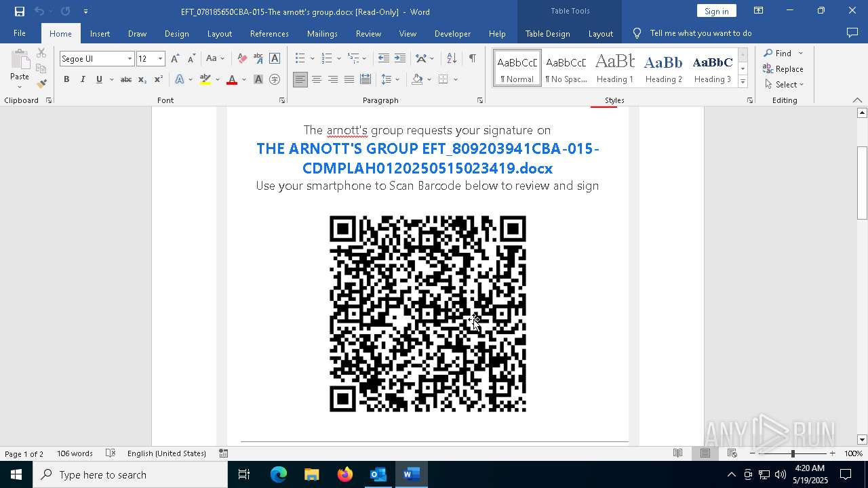Apply the Heading 1 style

pyautogui.click(x=615, y=68)
